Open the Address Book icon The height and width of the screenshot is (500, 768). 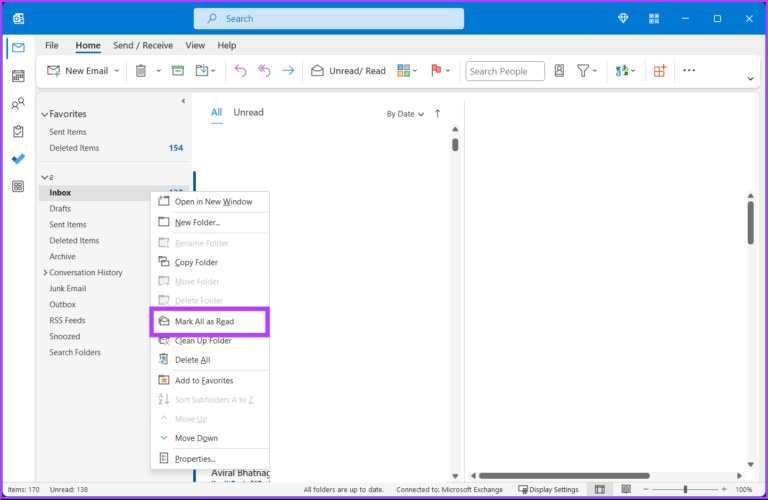point(559,71)
